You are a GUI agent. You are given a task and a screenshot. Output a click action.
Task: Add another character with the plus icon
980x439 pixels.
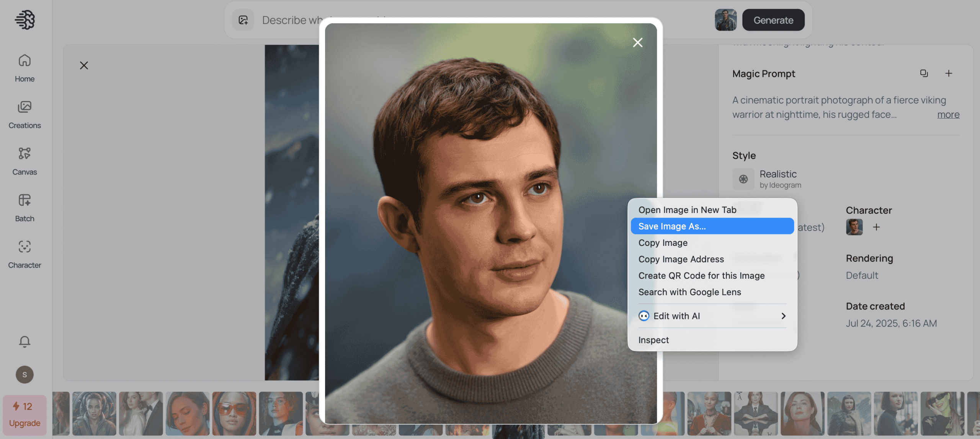[876, 227]
